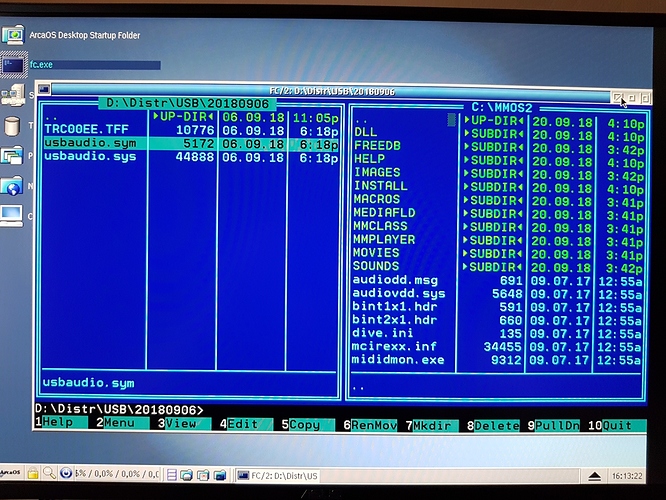Click the 4Edit function key
The height and width of the screenshot is (500, 666).
(x=246, y=424)
